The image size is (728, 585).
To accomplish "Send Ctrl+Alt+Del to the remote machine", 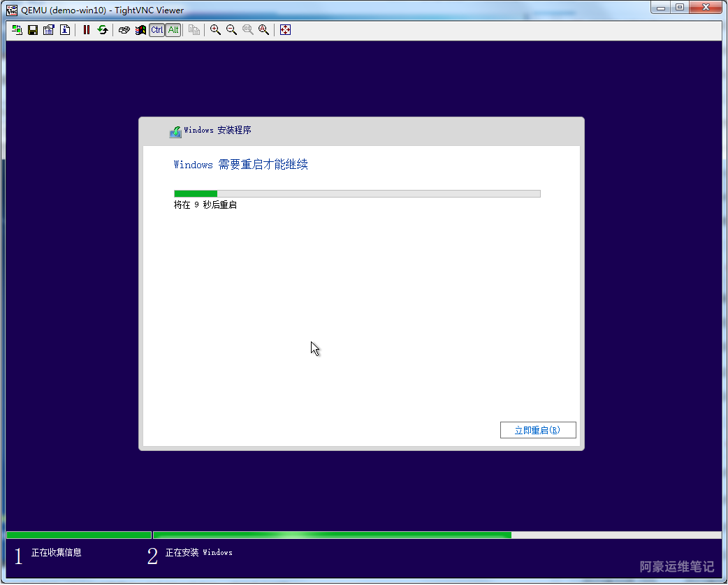I will [x=124, y=30].
